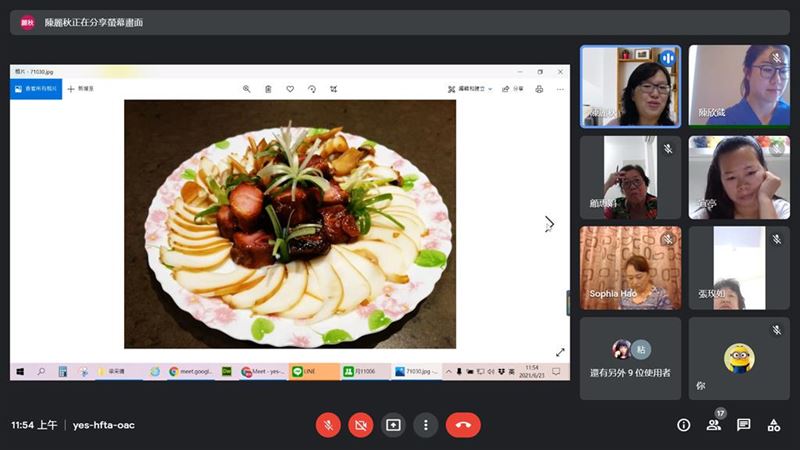Image resolution: width=800 pixels, height=450 pixels.
Task: Click the plus add-to button in Photos
Action: tap(81, 89)
